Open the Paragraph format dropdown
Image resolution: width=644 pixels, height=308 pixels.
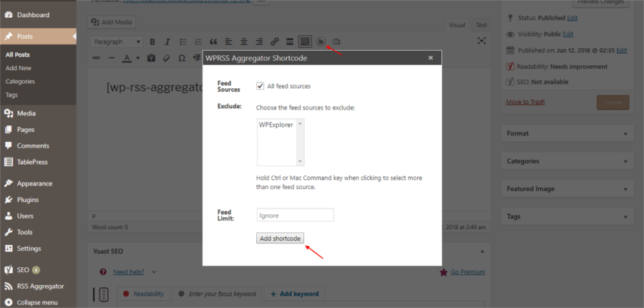click(117, 42)
